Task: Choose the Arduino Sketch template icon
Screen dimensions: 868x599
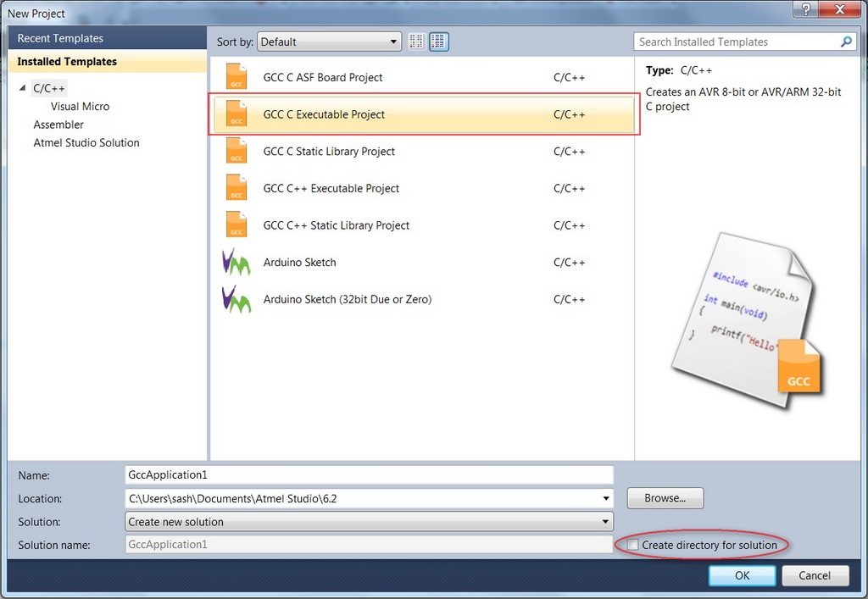Action: point(236,263)
